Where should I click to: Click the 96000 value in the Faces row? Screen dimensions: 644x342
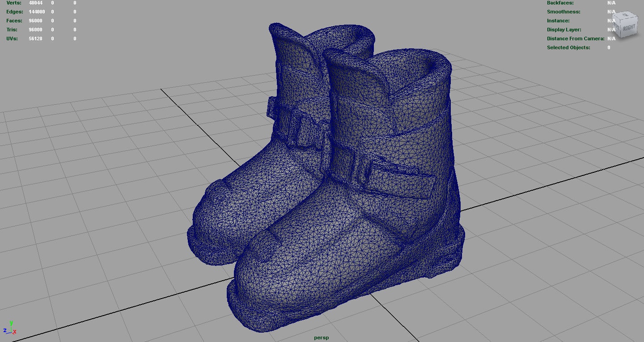coord(36,21)
